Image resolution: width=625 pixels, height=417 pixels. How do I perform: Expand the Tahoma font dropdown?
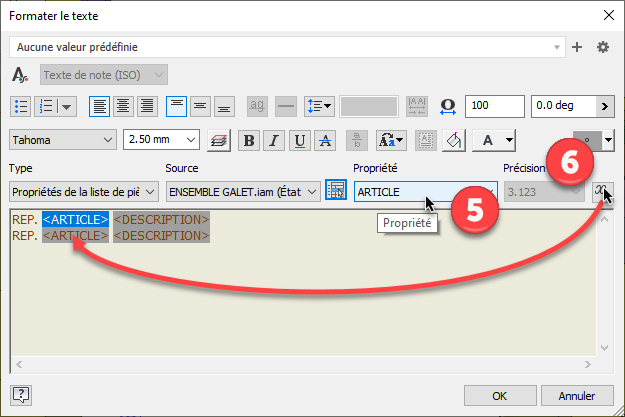pos(107,141)
